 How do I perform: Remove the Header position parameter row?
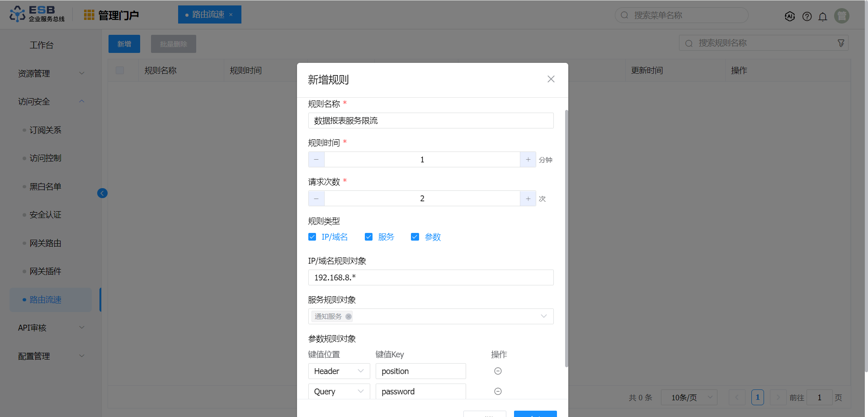pyautogui.click(x=498, y=371)
